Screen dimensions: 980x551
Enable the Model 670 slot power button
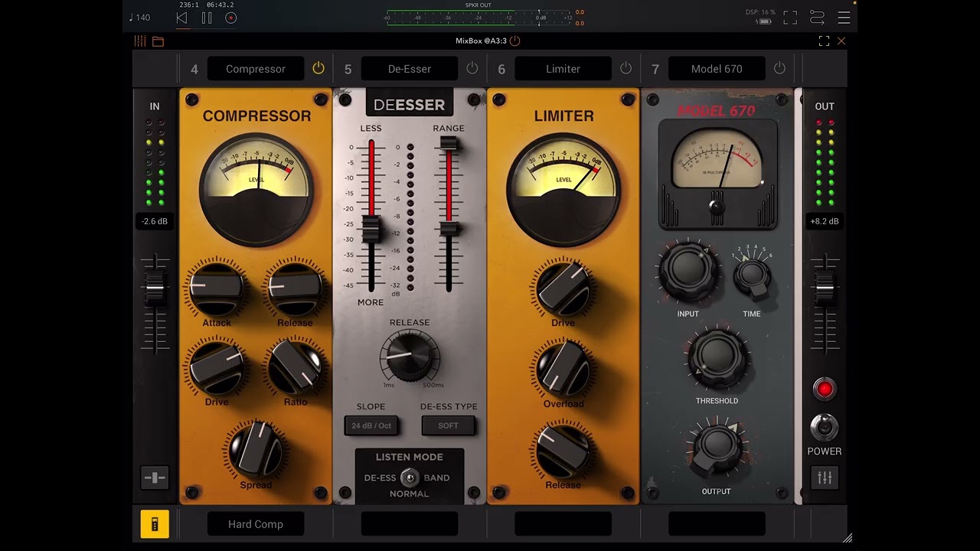coord(779,69)
